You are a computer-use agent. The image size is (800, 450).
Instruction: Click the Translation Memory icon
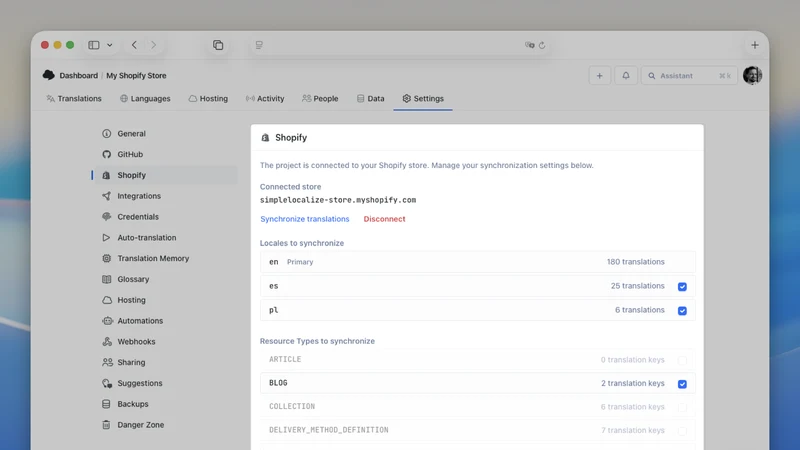(x=106, y=258)
